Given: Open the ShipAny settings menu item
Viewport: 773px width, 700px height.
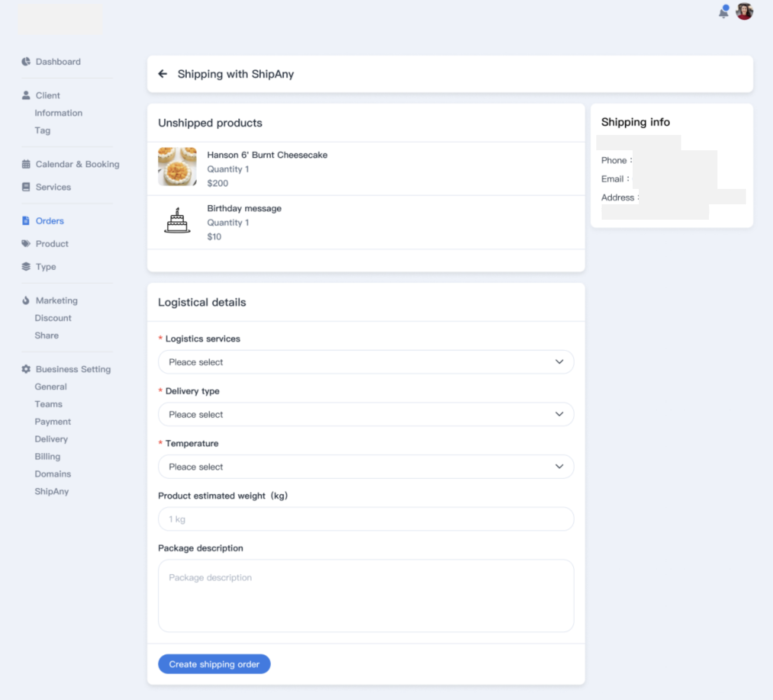Looking at the screenshot, I should (x=52, y=491).
